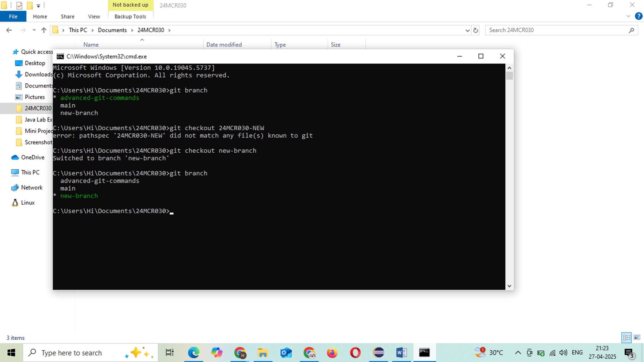644x362 pixels.
Task: Click the Explorer forward arrow
Action: click(x=23, y=30)
